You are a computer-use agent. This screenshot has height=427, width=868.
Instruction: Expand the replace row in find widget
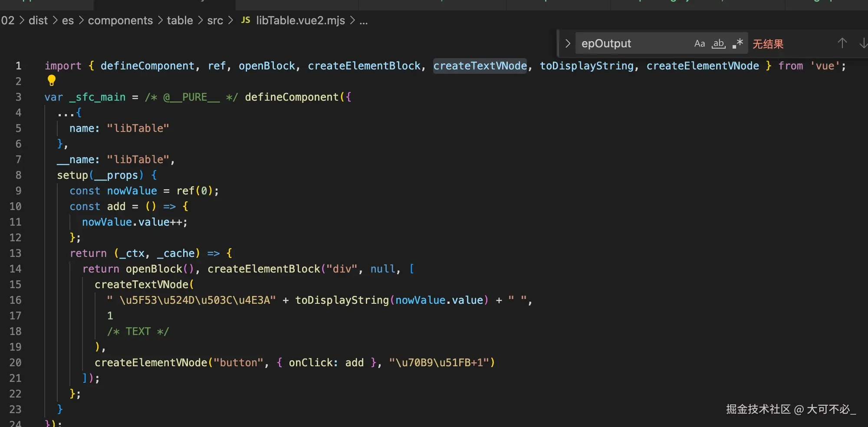tap(567, 43)
